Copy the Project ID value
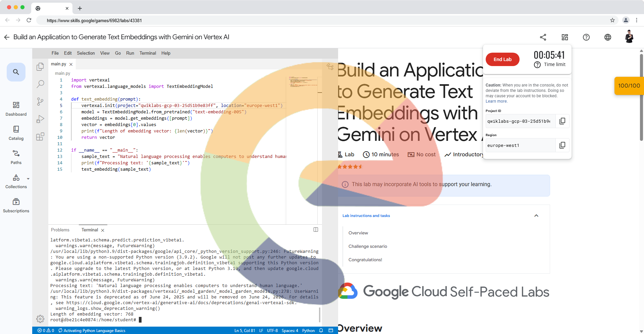 click(x=562, y=121)
